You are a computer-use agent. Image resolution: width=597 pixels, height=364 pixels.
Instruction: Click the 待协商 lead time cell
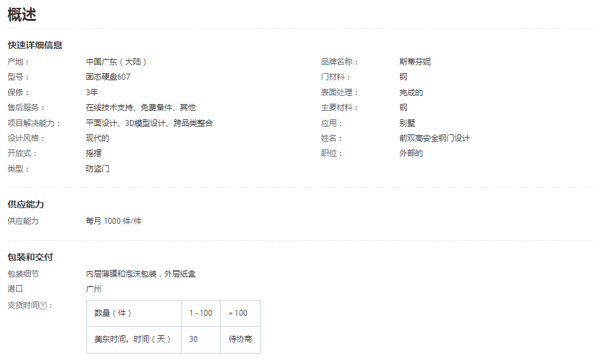[x=240, y=340]
